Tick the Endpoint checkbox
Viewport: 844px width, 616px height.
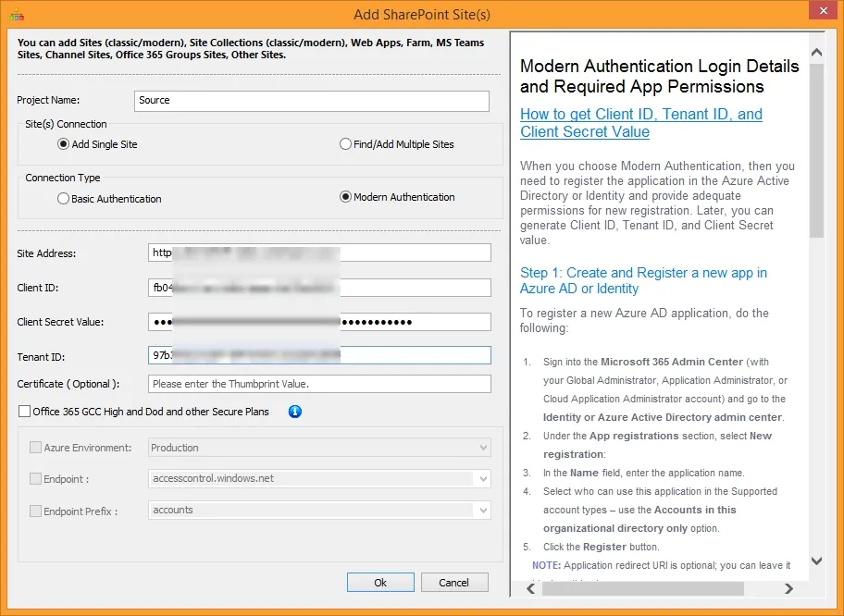click(x=35, y=479)
